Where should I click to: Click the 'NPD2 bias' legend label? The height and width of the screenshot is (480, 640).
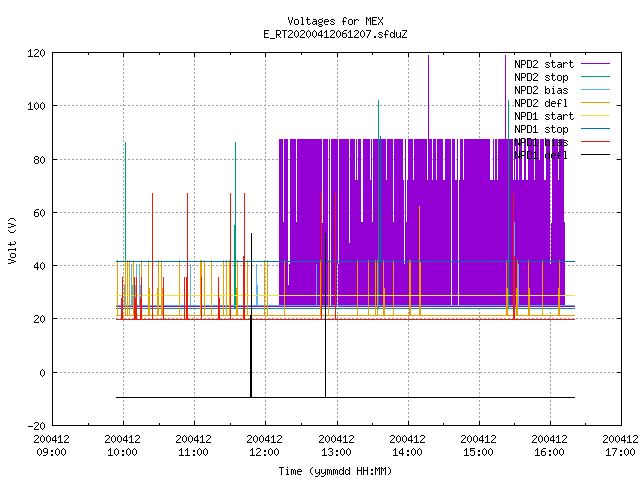541,90
